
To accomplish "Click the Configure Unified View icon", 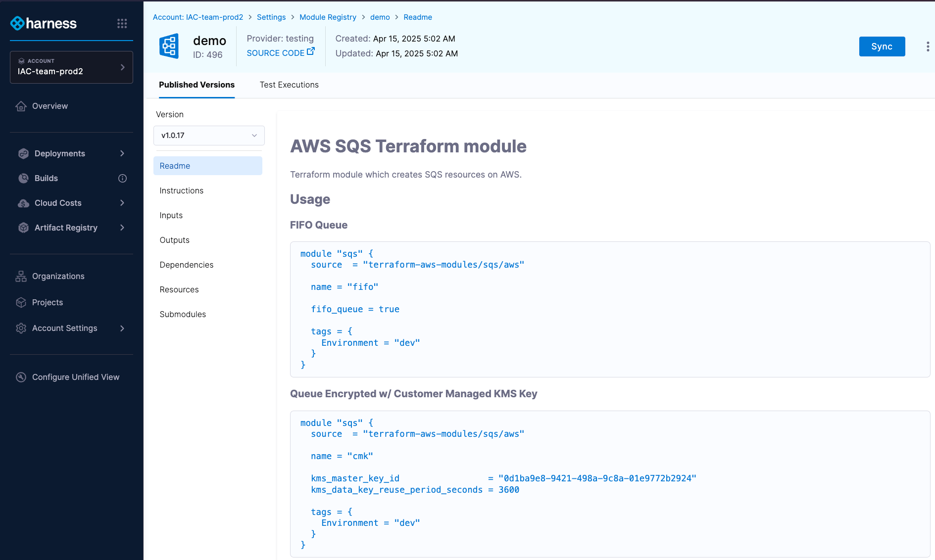I will (21, 377).
